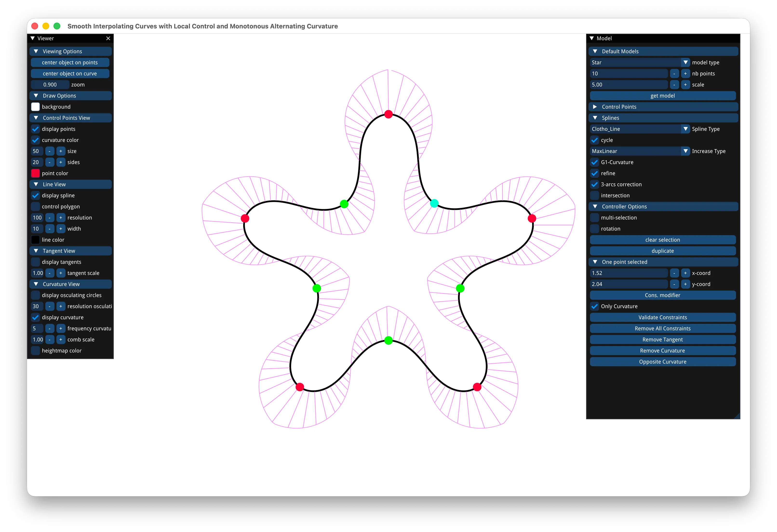Enable the control polygon checkbox
Screen dimensions: 777x532
click(35, 206)
